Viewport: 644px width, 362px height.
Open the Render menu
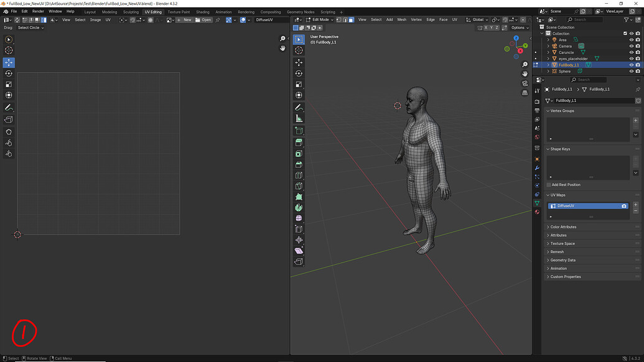(x=38, y=11)
